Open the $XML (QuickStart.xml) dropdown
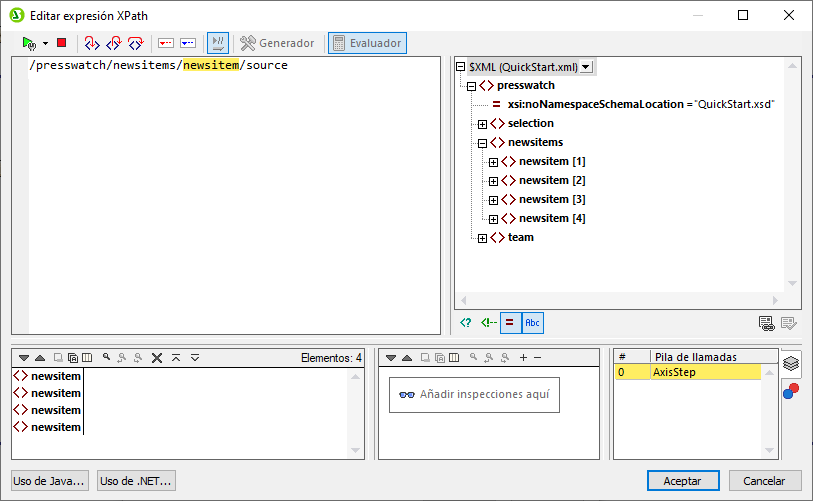 [x=586, y=67]
